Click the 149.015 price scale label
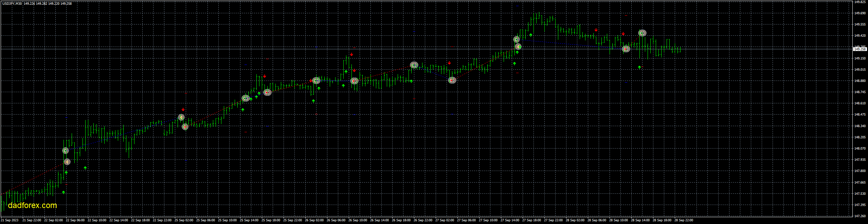This screenshot has height=224, width=868. pos(860,70)
